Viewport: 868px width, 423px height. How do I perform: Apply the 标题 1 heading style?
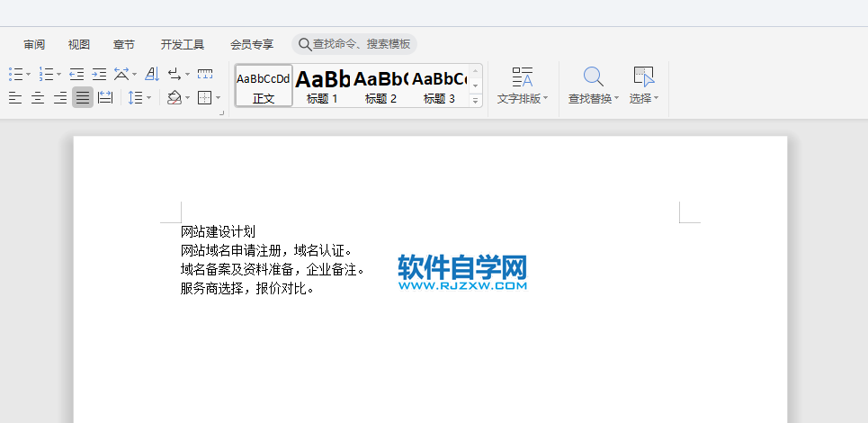(322, 85)
